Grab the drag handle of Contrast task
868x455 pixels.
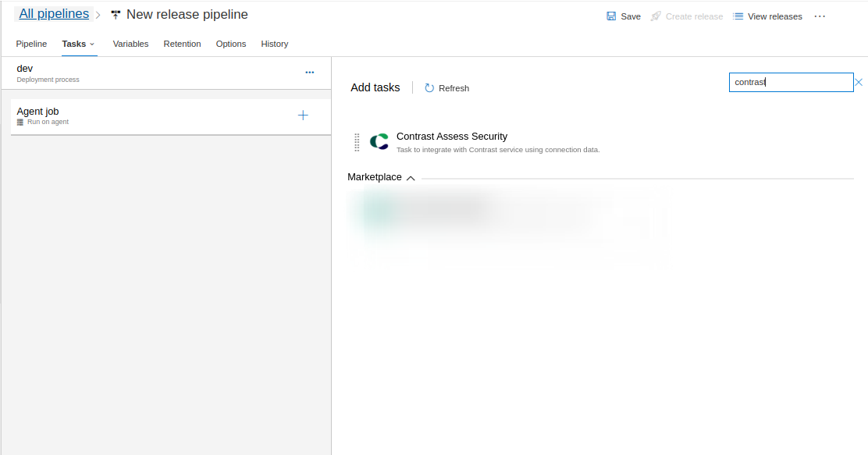357,142
